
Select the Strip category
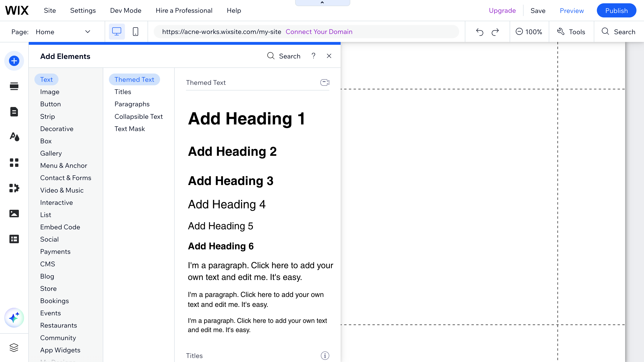(x=47, y=116)
